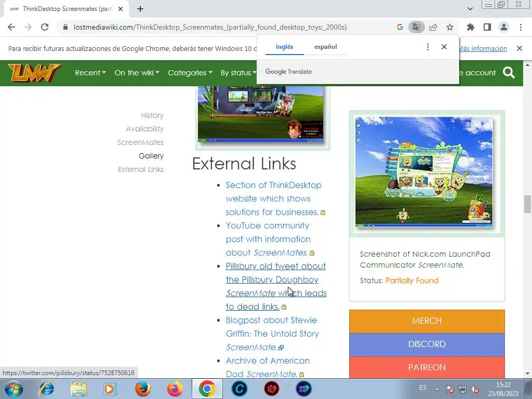Launch Firefox from the taskbar
532x399 pixels.
142,389
